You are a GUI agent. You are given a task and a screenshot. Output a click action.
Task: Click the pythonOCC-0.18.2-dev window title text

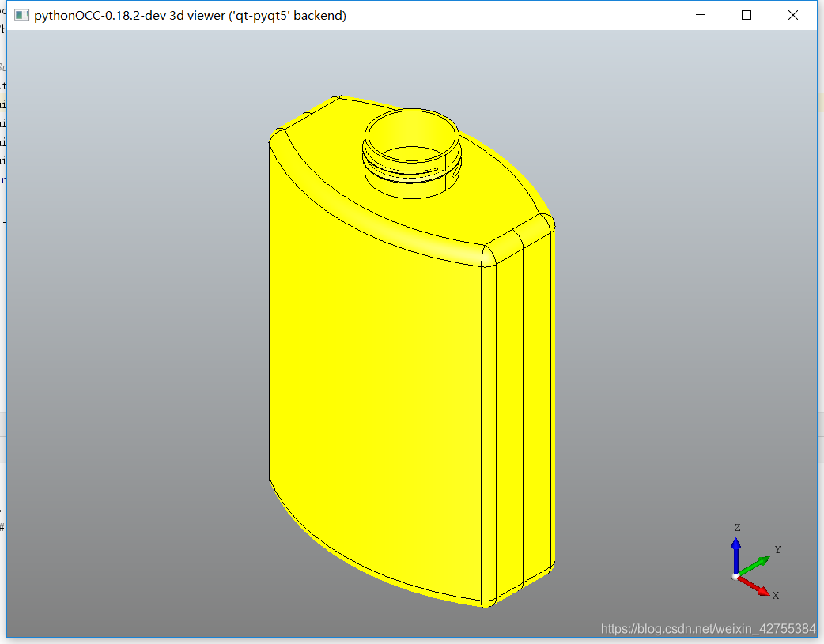pyautogui.click(x=190, y=16)
